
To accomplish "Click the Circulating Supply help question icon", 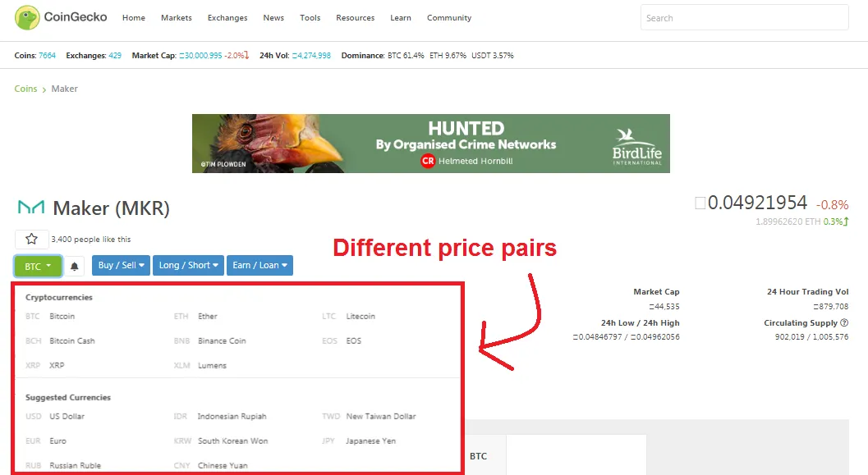I will (844, 323).
